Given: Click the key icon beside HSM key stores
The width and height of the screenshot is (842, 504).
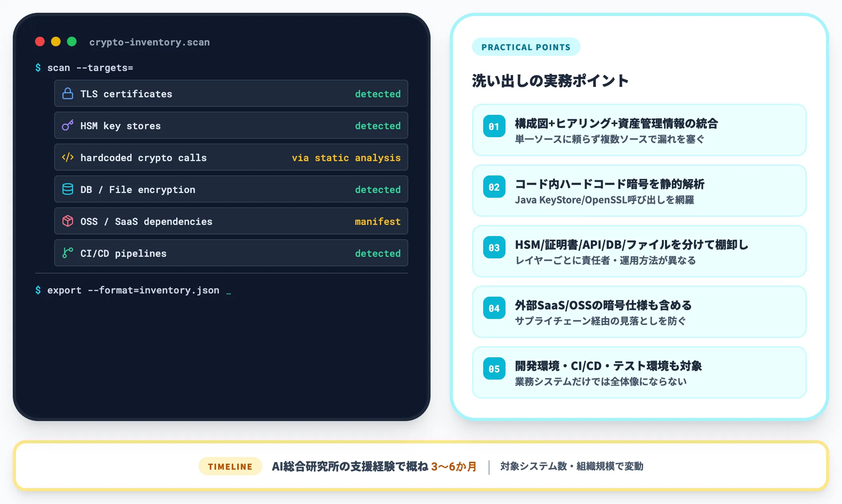Looking at the screenshot, I should coord(68,126).
